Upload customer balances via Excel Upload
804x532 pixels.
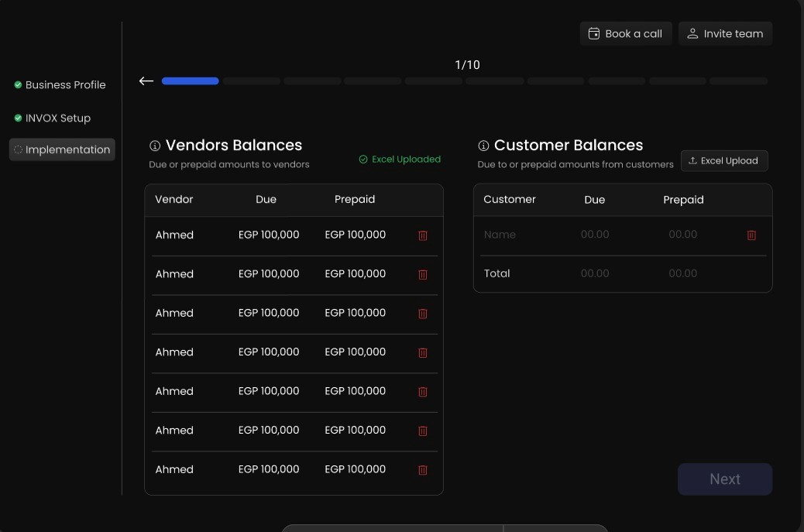[724, 160]
